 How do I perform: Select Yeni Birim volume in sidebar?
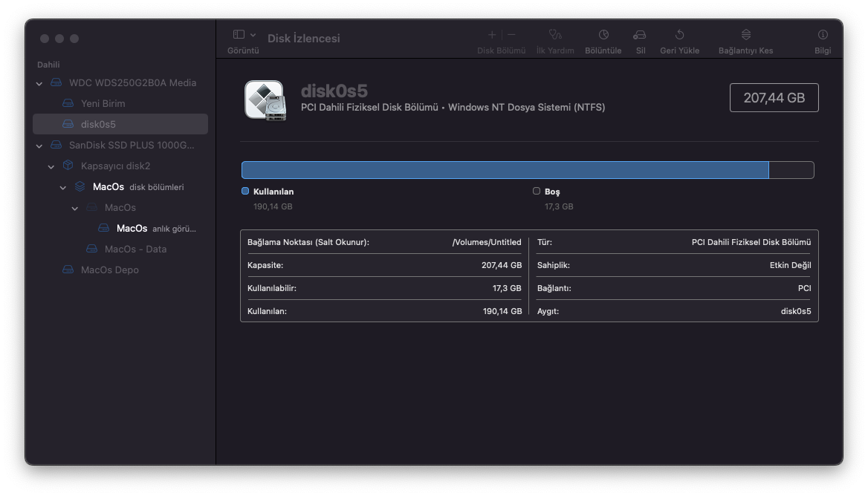(x=103, y=103)
